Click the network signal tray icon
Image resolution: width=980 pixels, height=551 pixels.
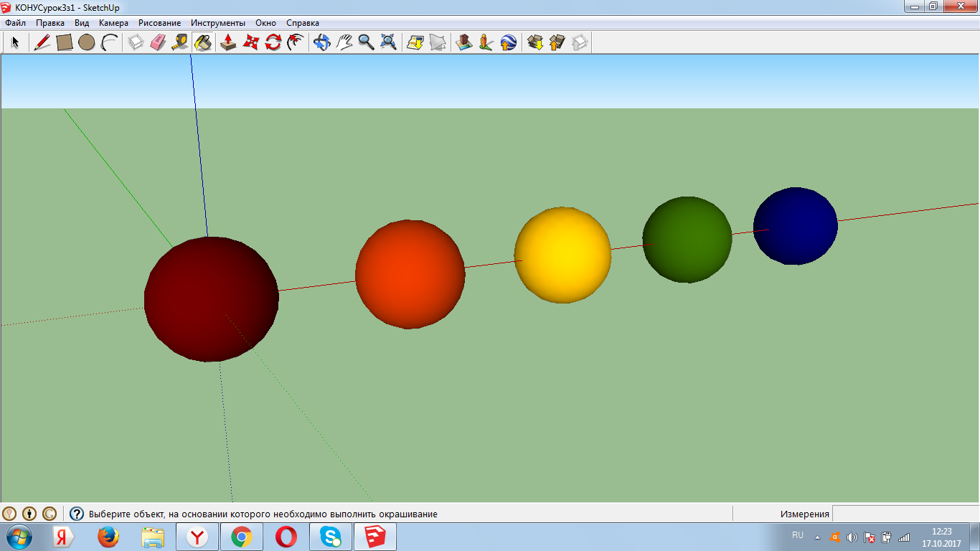click(904, 537)
